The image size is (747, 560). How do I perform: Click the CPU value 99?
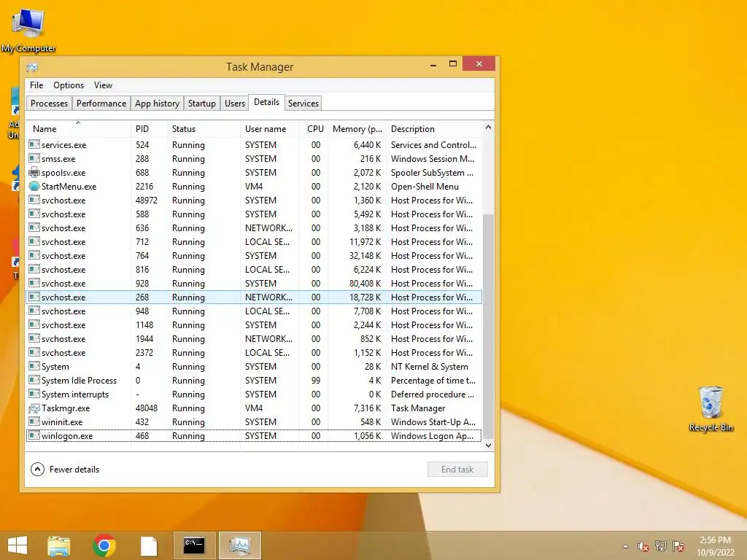[316, 381]
